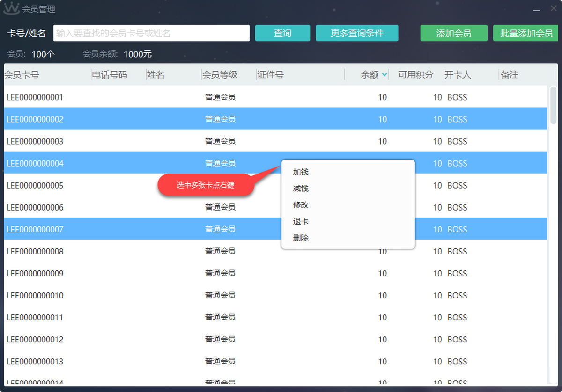Click the 会员等级 column header

coord(220,75)
